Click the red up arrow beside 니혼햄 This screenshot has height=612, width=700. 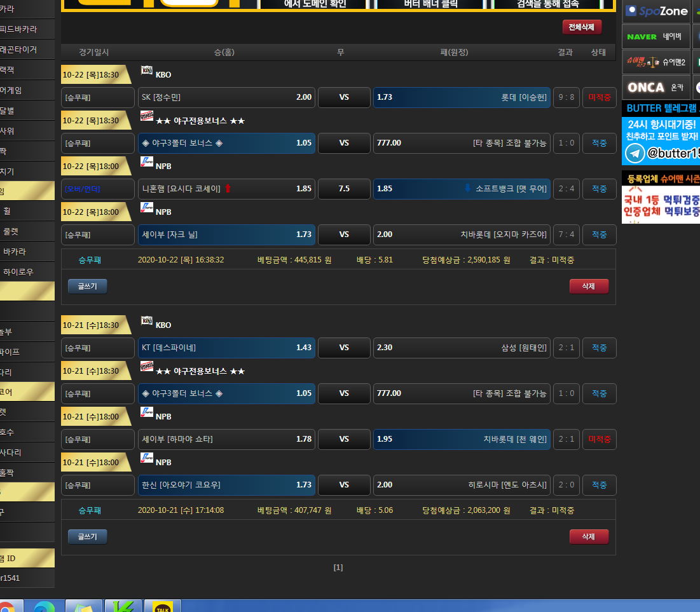point(228,189)
